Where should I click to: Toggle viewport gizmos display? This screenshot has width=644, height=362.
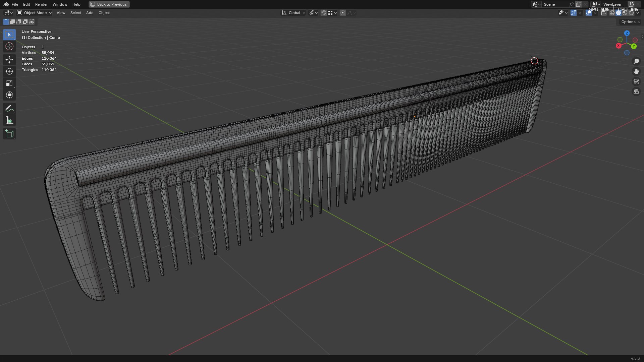click(x=574, y=13)
